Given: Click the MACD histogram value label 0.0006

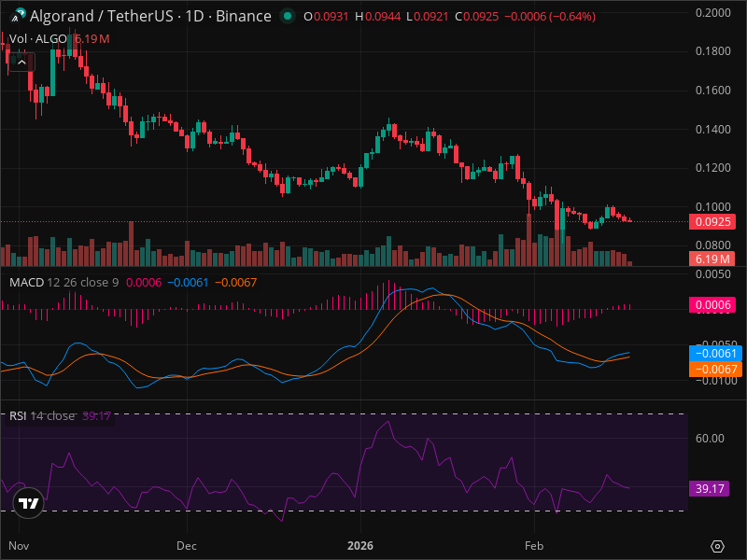Looking at the screenshot, I should click(712, 305).
